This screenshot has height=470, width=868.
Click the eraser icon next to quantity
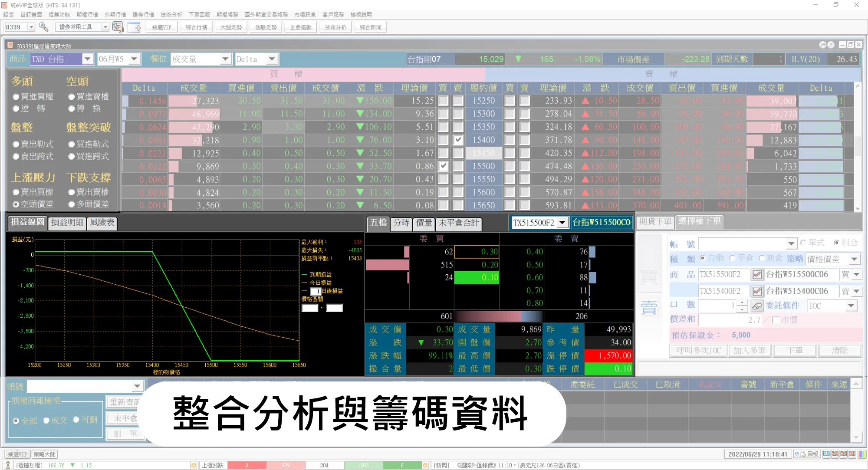(757, 306)
